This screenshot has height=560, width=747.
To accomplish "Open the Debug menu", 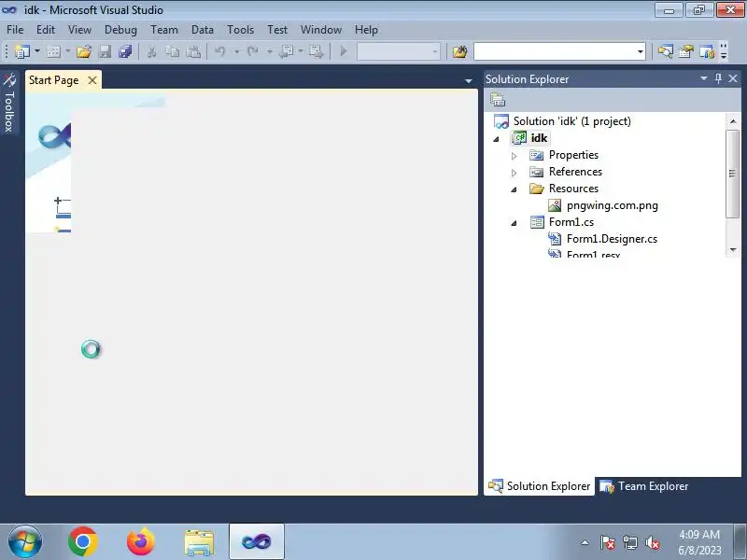I will [120, 30].
